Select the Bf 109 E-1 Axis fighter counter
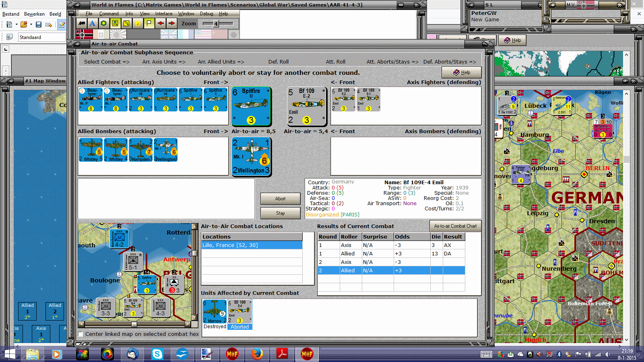Image resolution: width=644 pixels, height=362 pixels. 368,99
